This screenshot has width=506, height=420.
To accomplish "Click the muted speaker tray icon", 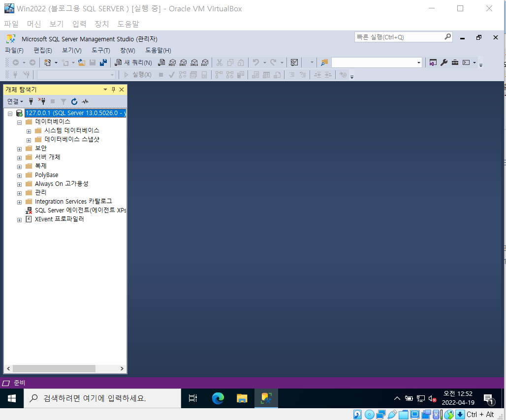I will click(433, 399).
